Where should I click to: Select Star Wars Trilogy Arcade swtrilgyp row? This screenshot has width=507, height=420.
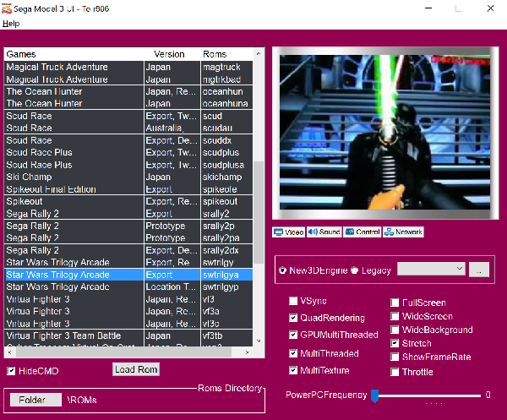coord(128,286)
